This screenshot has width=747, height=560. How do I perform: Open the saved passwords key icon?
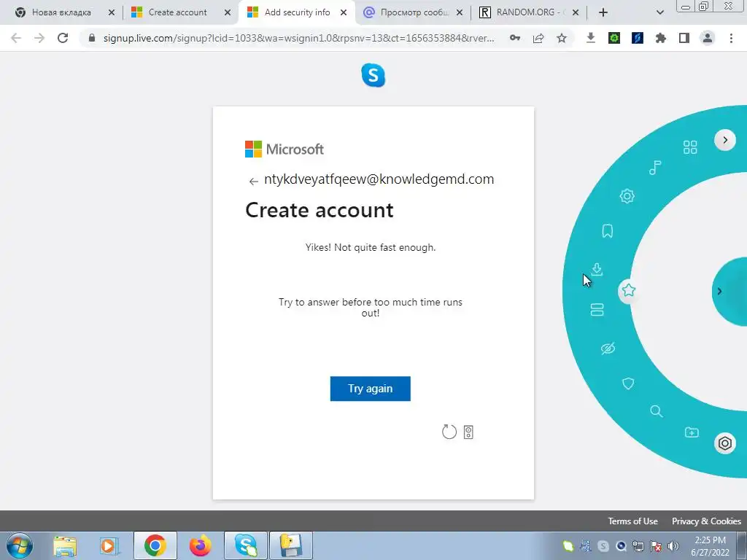pyautogui.click(x=514, y=38)
